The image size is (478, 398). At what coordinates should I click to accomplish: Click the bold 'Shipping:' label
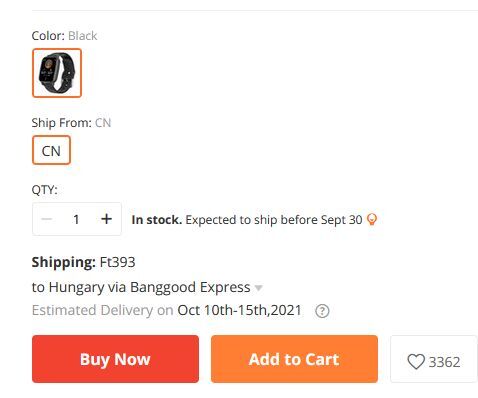(64, 263)
